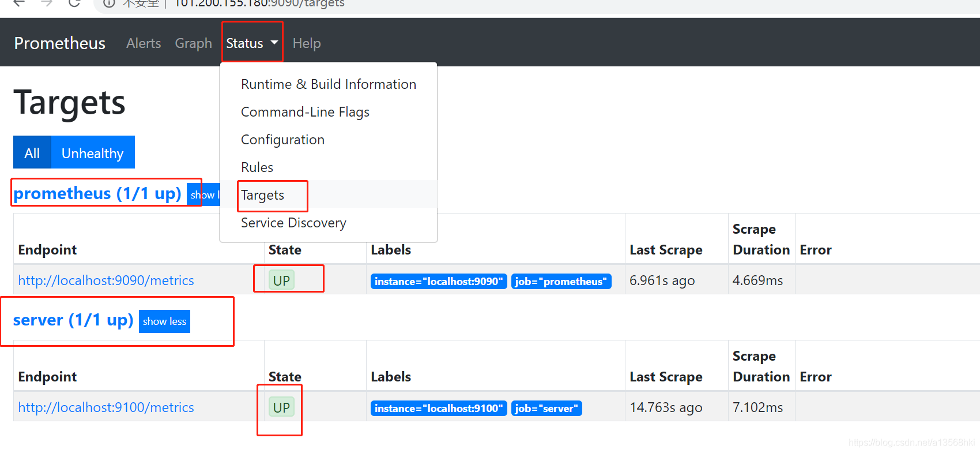Click prometheus (1/1 up) heading link
The height and width of the screenshot is (453, 980).
coord(97,193)
